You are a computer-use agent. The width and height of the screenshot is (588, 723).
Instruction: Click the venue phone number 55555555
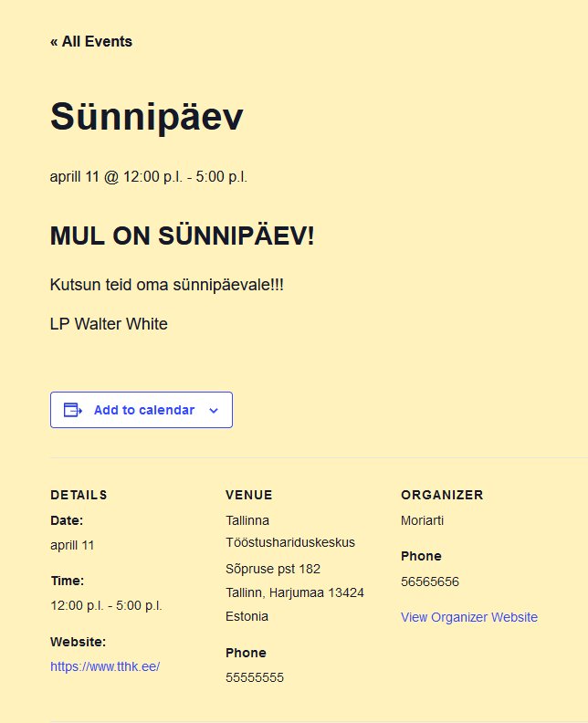[x=255, y=677]
